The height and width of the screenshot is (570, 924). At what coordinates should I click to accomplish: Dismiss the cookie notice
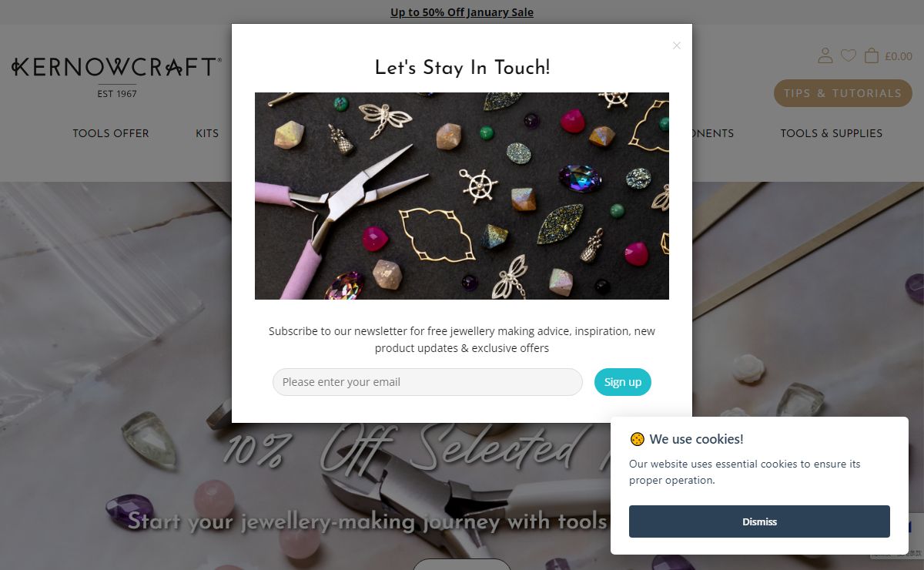759,521
